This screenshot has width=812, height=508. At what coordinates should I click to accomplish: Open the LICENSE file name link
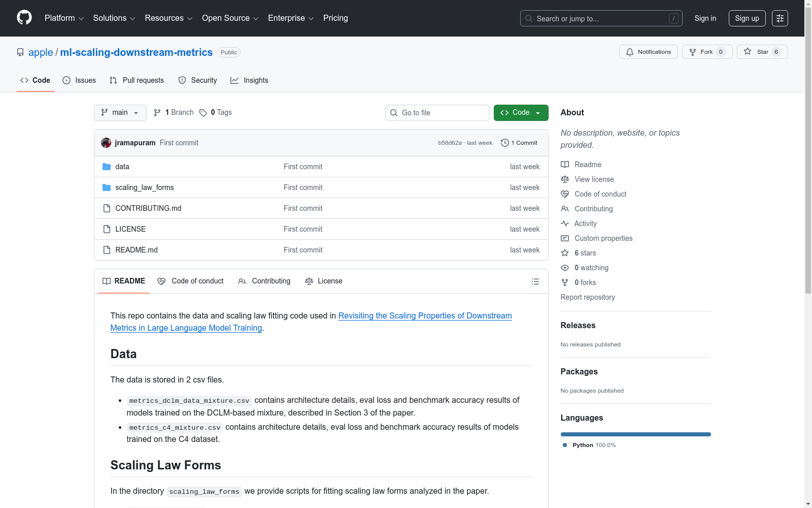click(x=130, y=229)
